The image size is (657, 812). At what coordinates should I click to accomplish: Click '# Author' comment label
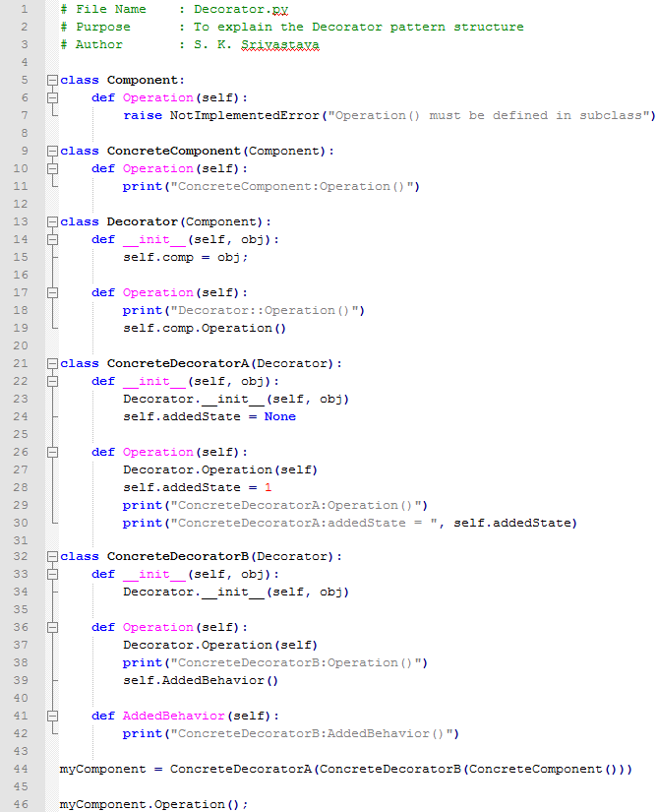[x=91, y=45]
